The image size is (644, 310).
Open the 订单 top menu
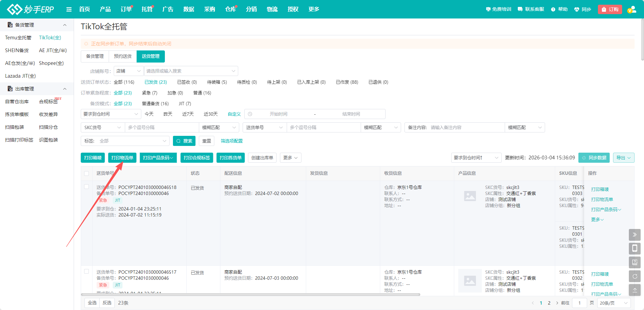(126, 9)
